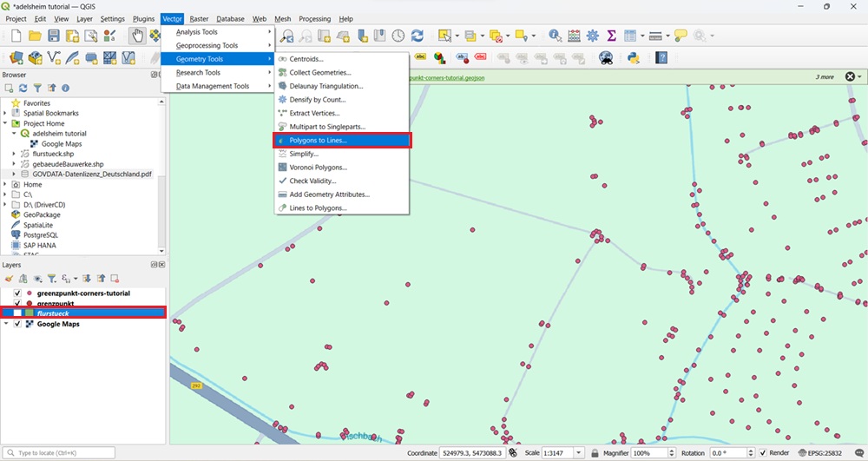868x461 pixels.
Task: Click the Identify Features tool
Action: (x=555, y=36)
